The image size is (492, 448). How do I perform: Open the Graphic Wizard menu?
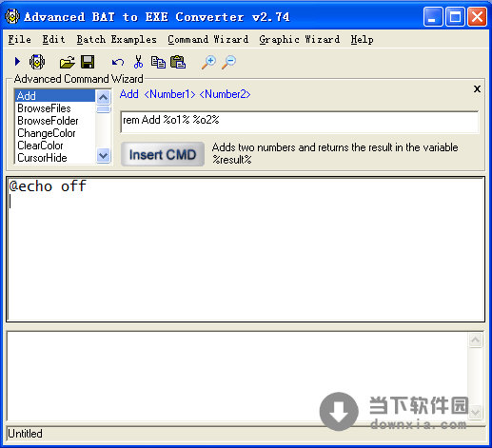point(300,40)
